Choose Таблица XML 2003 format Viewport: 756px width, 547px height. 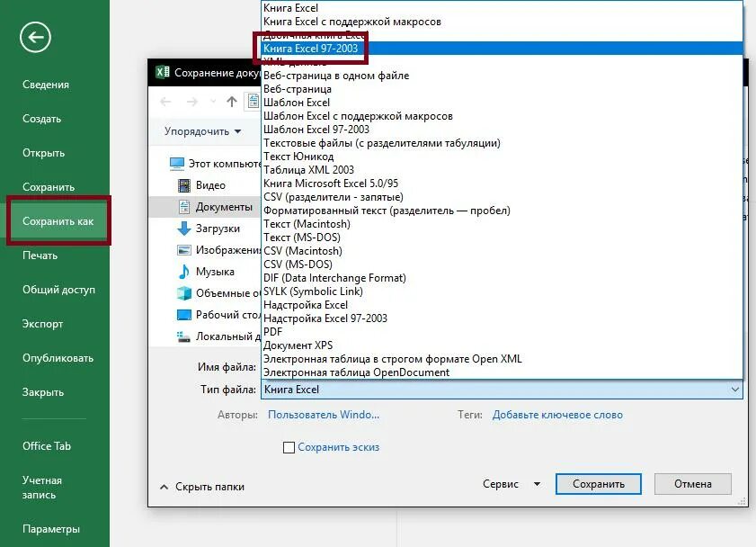point(502,170)
